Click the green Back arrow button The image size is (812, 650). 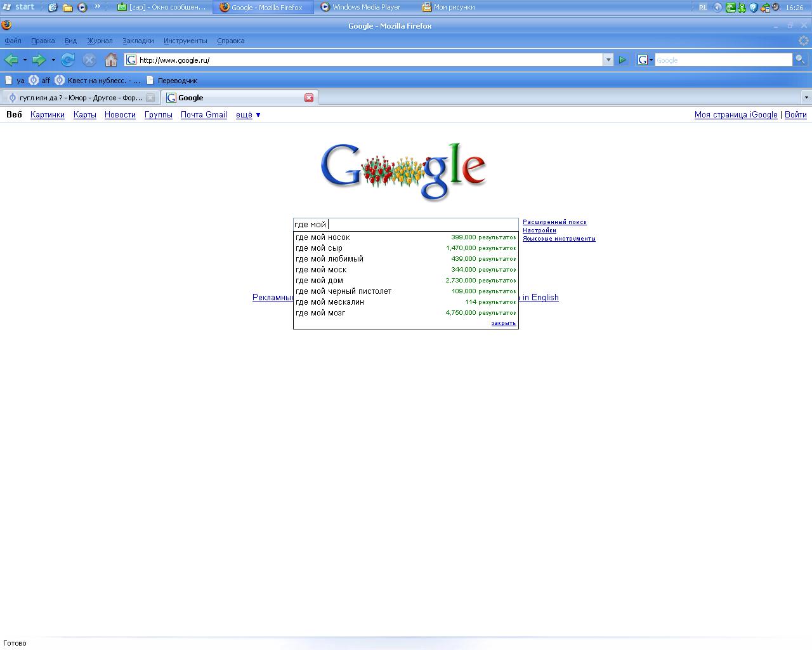11,60
